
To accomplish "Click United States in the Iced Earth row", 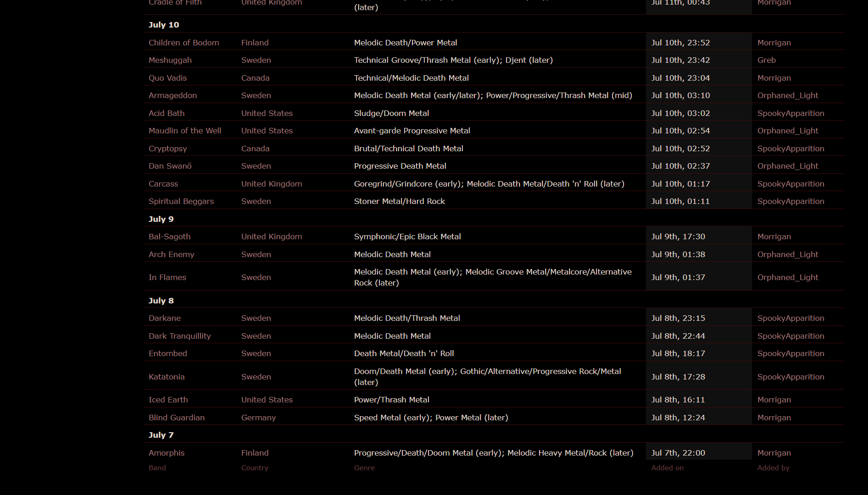I will coord(267,400).
